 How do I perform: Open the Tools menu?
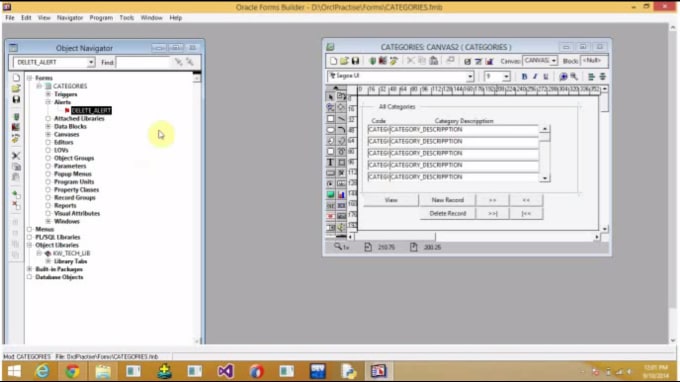pos(127,18)
